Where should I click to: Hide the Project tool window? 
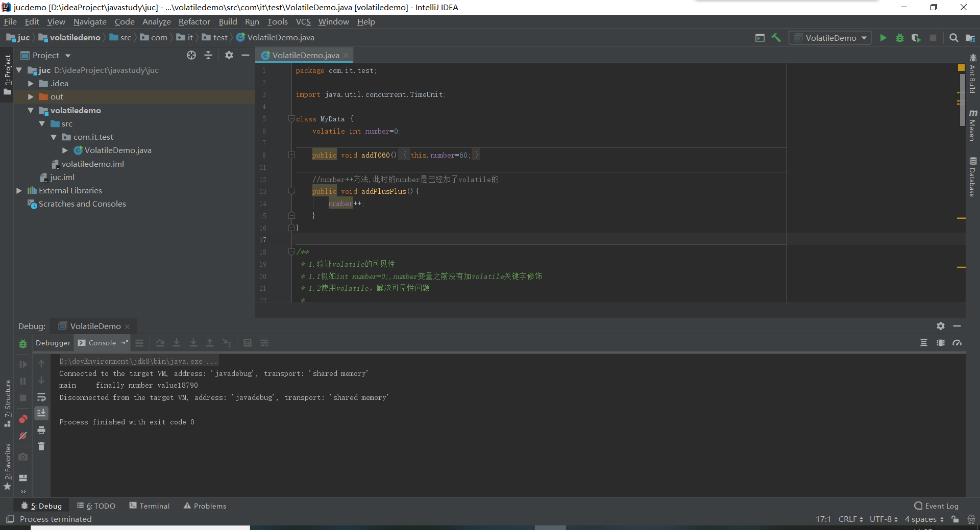pyautogui.click(x=246, y=55)
